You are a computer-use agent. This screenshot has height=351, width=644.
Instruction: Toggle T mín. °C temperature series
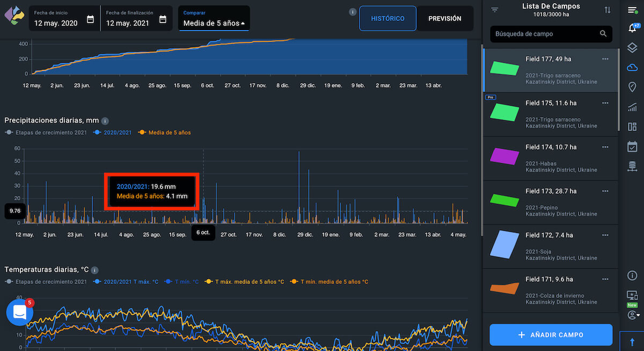pyautogui.click(x=185, y=282)
